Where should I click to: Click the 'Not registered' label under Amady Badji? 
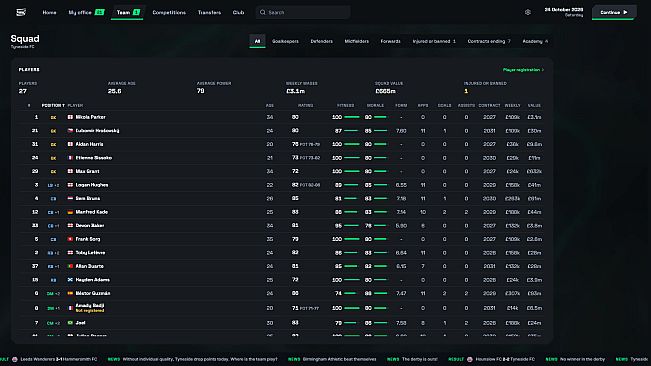(x=90, y=311)
